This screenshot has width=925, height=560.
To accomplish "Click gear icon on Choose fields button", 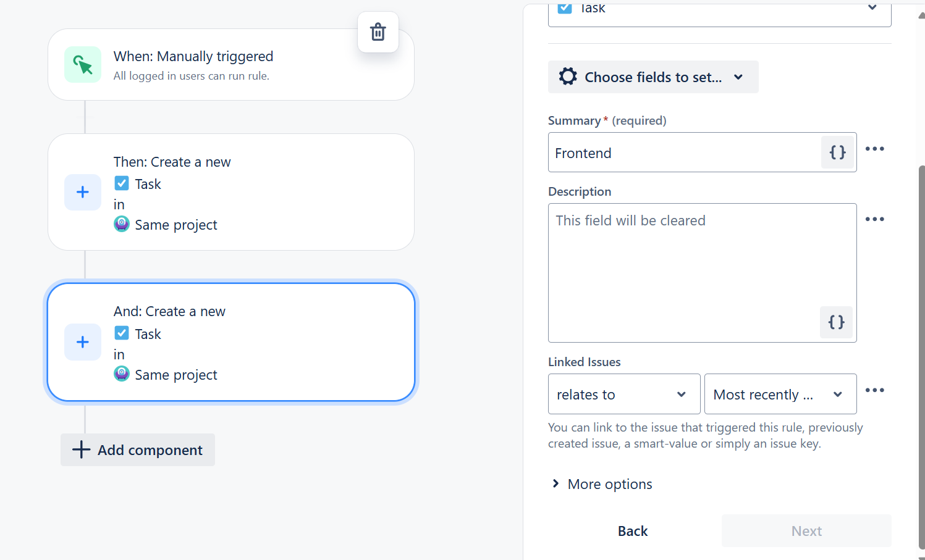I will coord(568,77).
